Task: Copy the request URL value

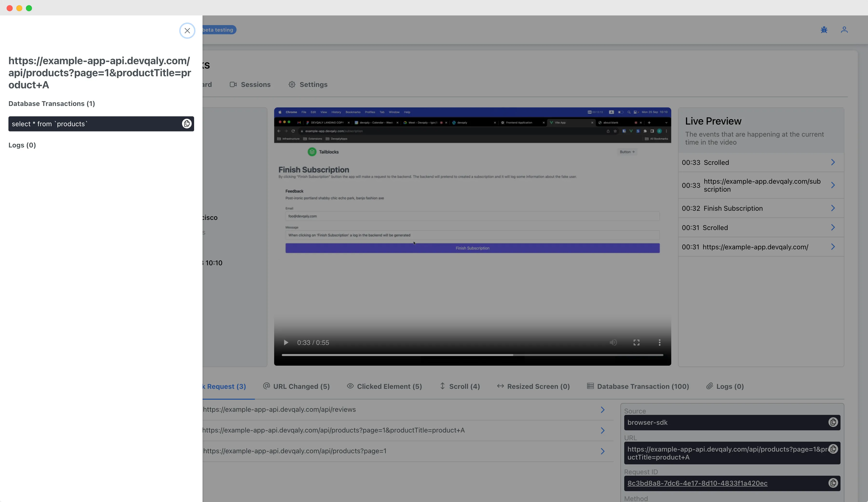Action: 833,449
